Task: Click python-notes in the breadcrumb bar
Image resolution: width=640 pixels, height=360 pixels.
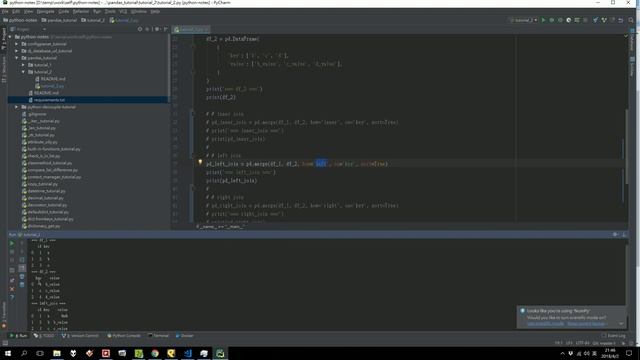Action: (20, 20)
